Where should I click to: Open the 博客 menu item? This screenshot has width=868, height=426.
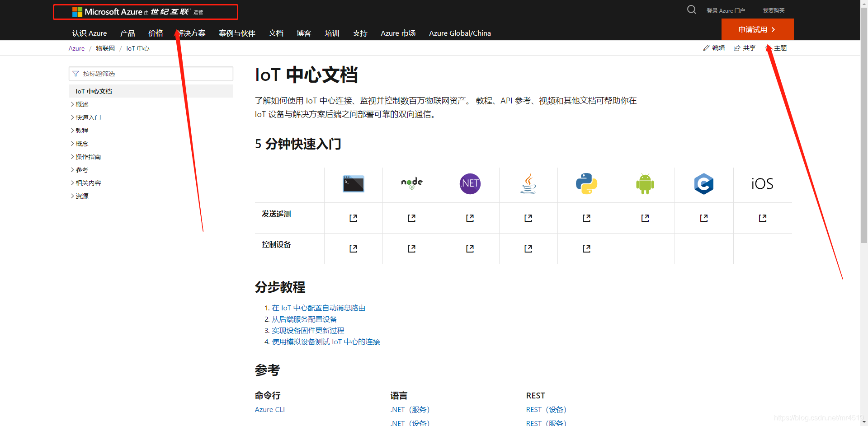coord(304,33)
